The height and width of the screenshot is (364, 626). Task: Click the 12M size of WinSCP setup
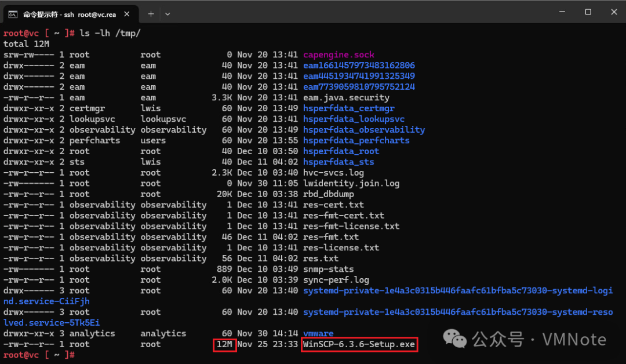225,344
